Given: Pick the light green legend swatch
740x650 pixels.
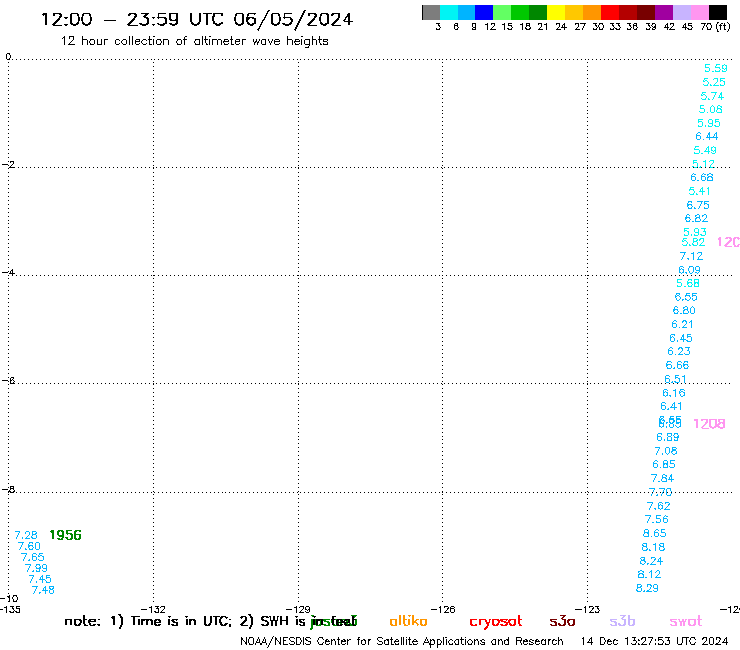Looking at the screenshot, I should coord(502,12).
